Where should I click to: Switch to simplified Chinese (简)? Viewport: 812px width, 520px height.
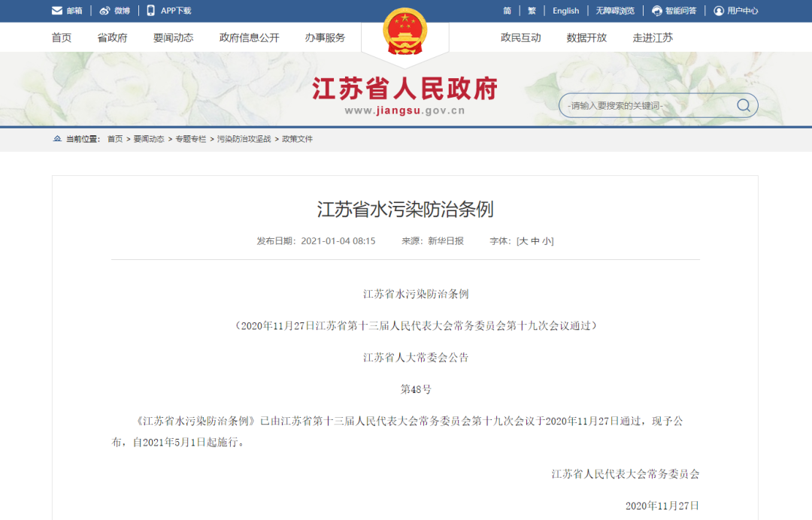[507, 11]
